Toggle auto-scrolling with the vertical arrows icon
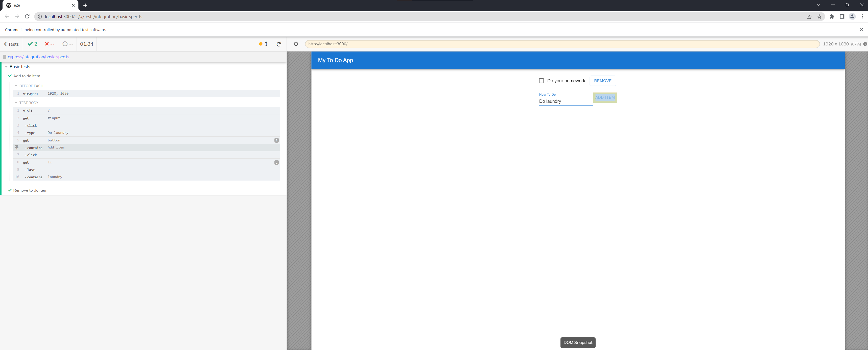 click(x=267, y=44)
